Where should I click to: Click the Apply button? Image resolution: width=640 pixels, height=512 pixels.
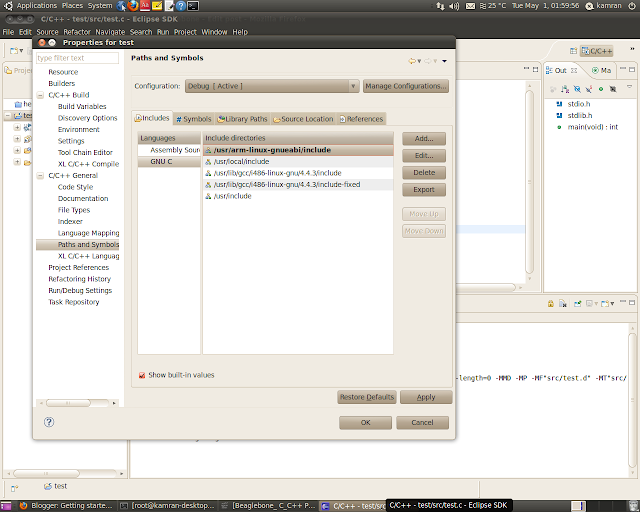click(x=426, y=397)
